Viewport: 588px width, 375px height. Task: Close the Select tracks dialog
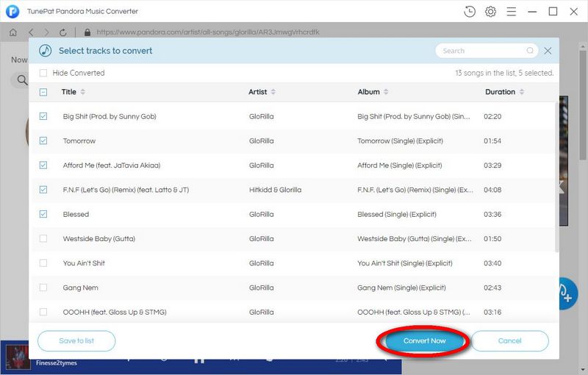(548, 51)
